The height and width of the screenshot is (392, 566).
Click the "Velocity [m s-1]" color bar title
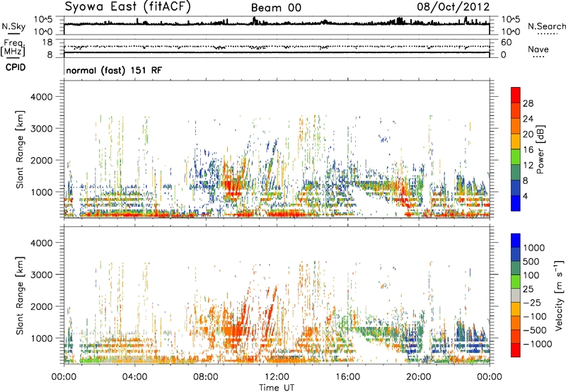559,295
